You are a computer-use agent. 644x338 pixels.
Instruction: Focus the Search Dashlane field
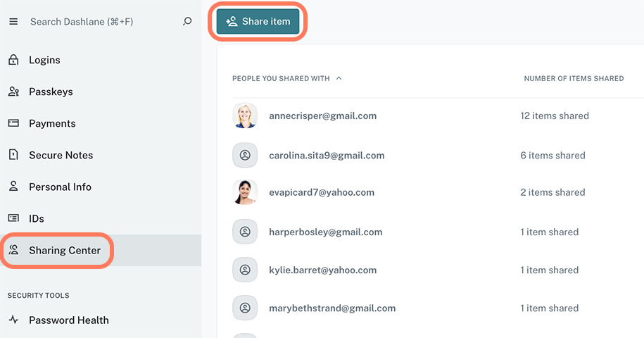pyautogui.click(x=82, y=22)
